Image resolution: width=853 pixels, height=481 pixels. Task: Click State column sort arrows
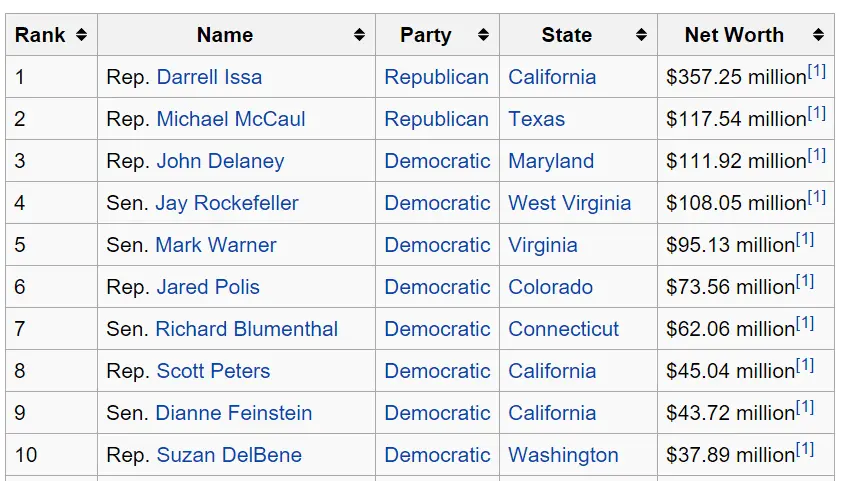tap(641, 35)
